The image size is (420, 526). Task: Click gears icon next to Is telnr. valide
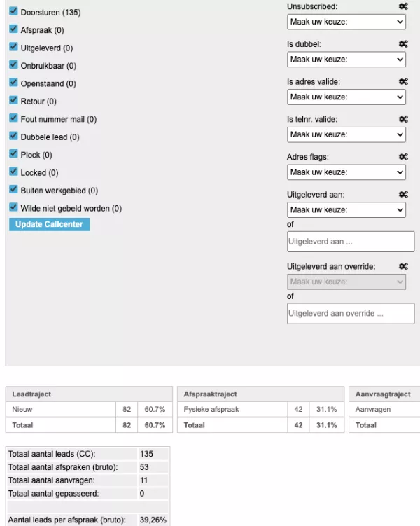click(403, 120)
